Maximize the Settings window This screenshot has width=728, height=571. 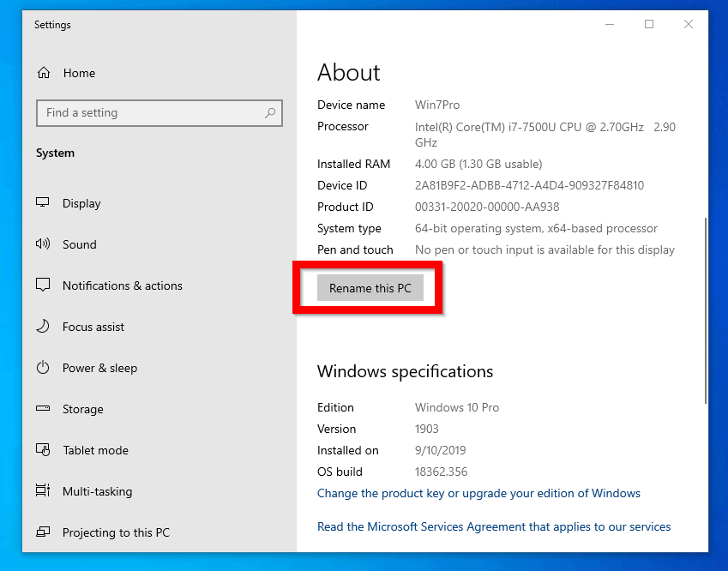(649, 25)
